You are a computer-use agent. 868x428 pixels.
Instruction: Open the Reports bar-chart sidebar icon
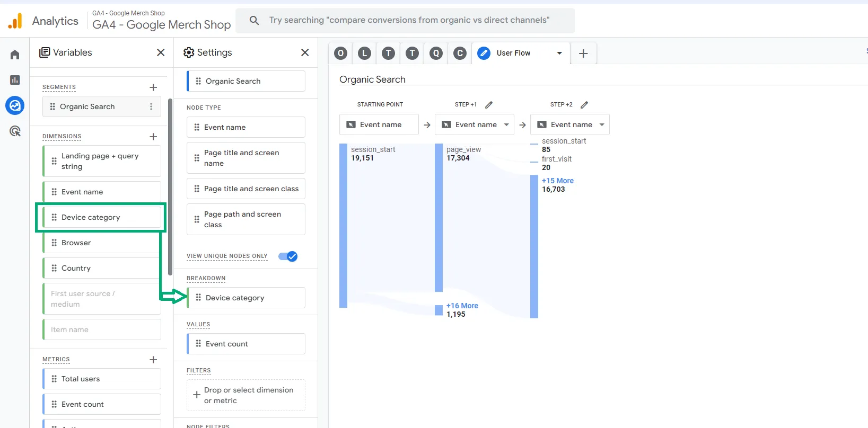(15, 80)
